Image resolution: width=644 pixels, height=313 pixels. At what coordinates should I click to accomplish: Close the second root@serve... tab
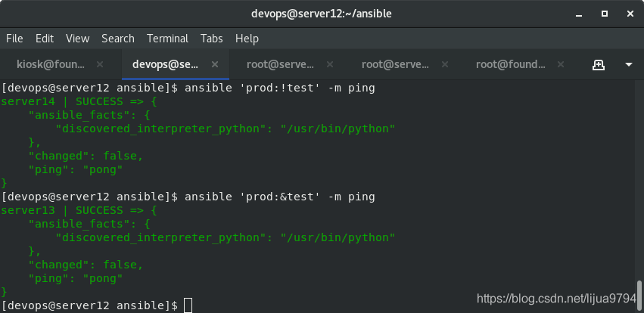click(445, 64)
